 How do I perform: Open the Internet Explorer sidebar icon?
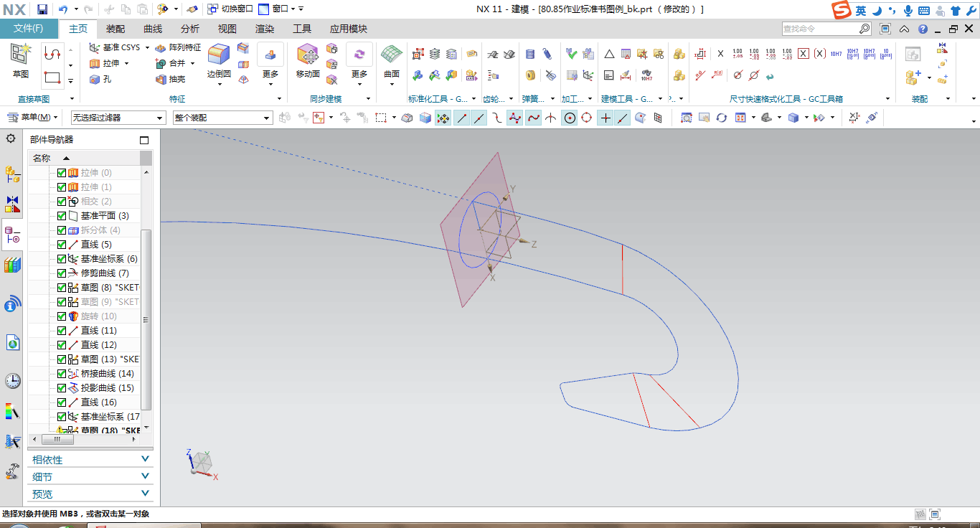[x=12, y=344]
